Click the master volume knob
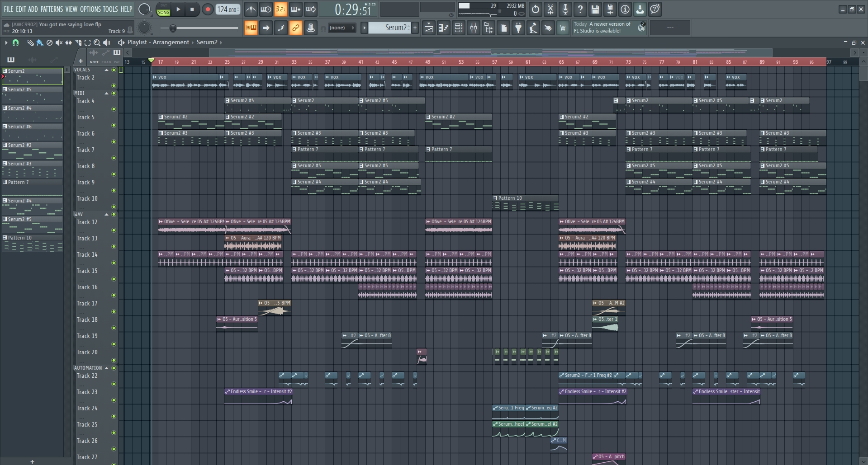 click(144, 9)
